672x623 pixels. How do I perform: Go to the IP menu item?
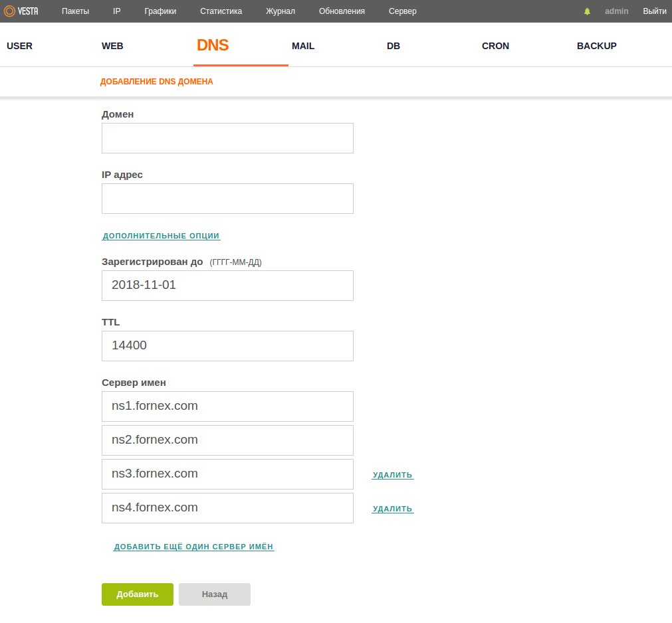116,11
